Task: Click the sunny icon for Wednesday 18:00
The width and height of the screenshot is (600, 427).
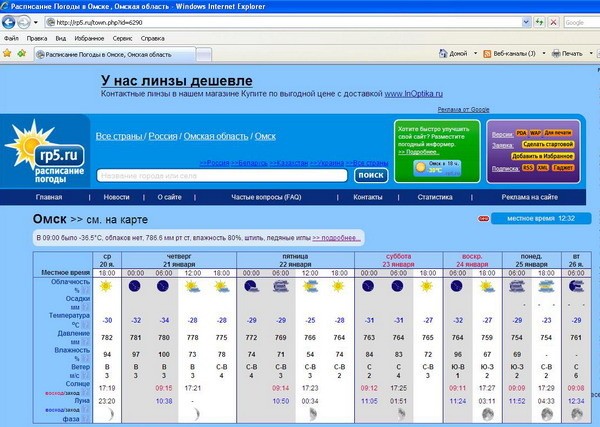Action: 106,286
